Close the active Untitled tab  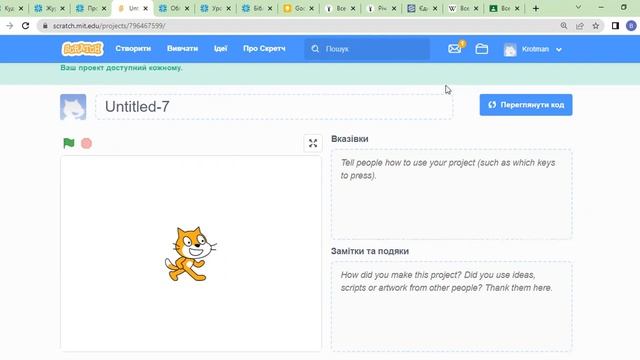click(x=146, y=8)
